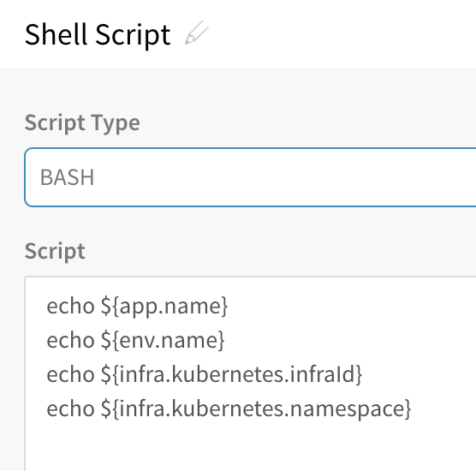This screenshot has height=471, width=476.
Task: Place cursor in the infra.kubernetes.infraId line
Action: pos(205,374)
